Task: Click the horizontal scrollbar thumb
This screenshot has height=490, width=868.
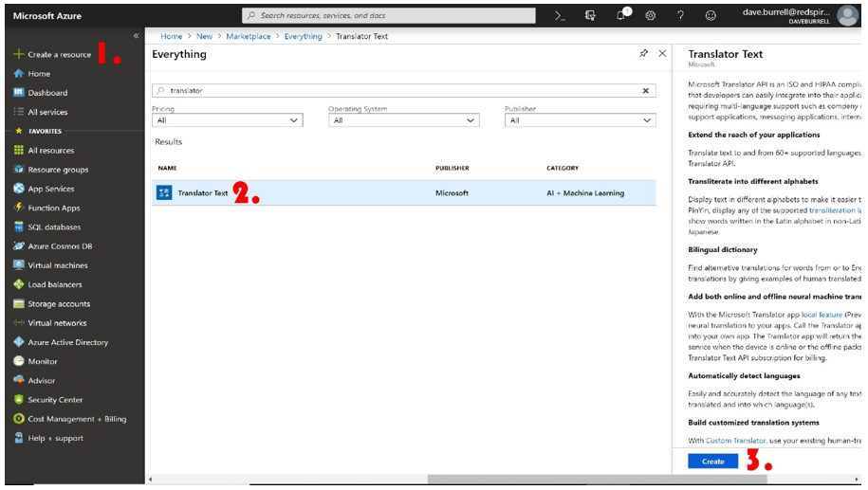Action: point(598,479)
